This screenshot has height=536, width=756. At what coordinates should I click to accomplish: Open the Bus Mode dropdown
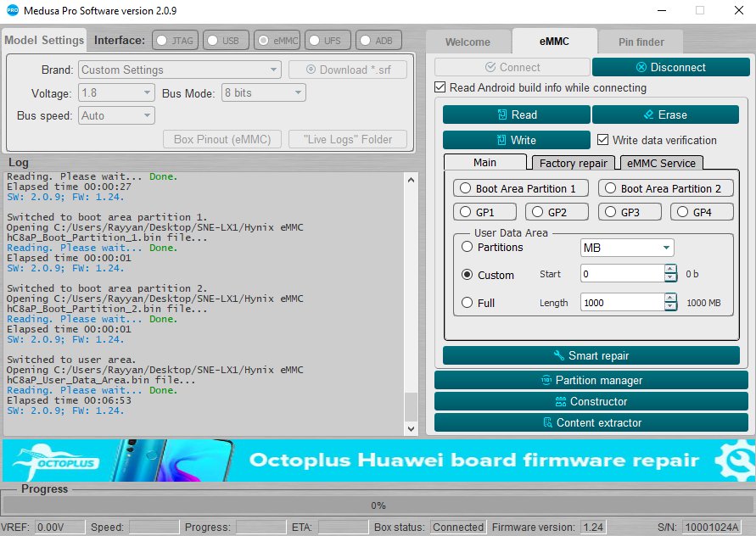[x=264, y=92]
